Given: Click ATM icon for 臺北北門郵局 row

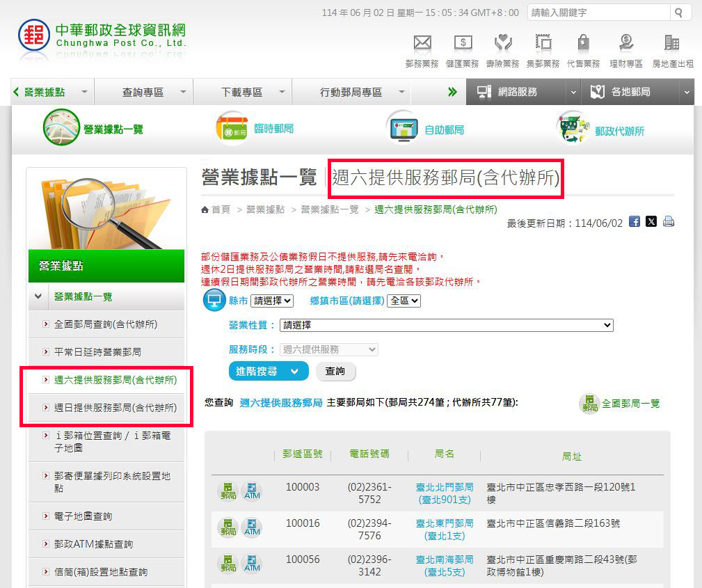Looking at the screenshot, I should click(x=251, y=491).
